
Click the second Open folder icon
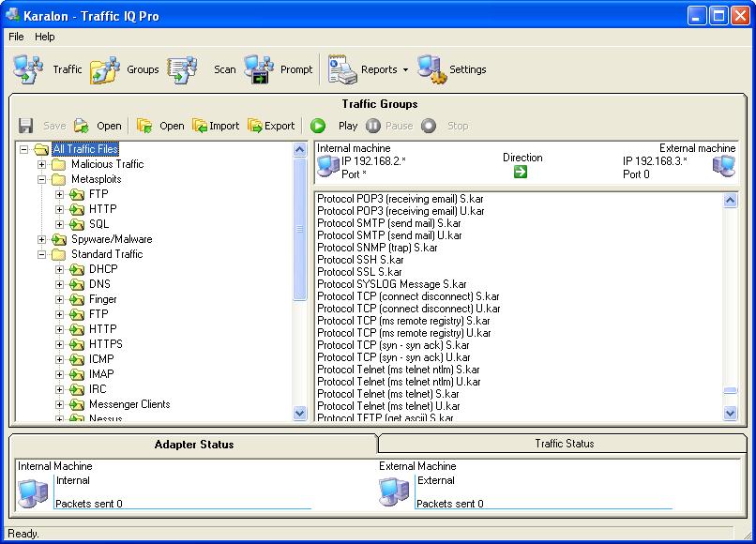click(x=144, y=126)
